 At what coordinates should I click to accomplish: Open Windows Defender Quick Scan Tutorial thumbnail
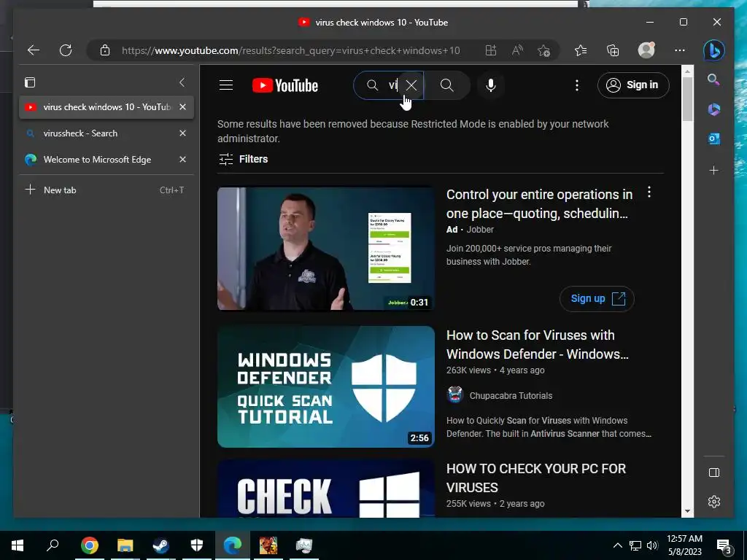click(x=326, y=386)
